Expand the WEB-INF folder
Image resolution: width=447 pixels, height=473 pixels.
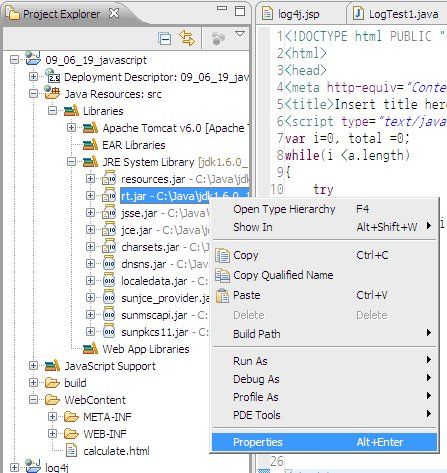tap(52, 434)
